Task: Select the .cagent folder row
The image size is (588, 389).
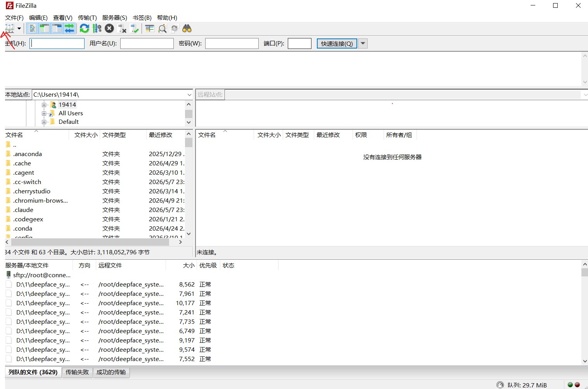Action: 95,173
